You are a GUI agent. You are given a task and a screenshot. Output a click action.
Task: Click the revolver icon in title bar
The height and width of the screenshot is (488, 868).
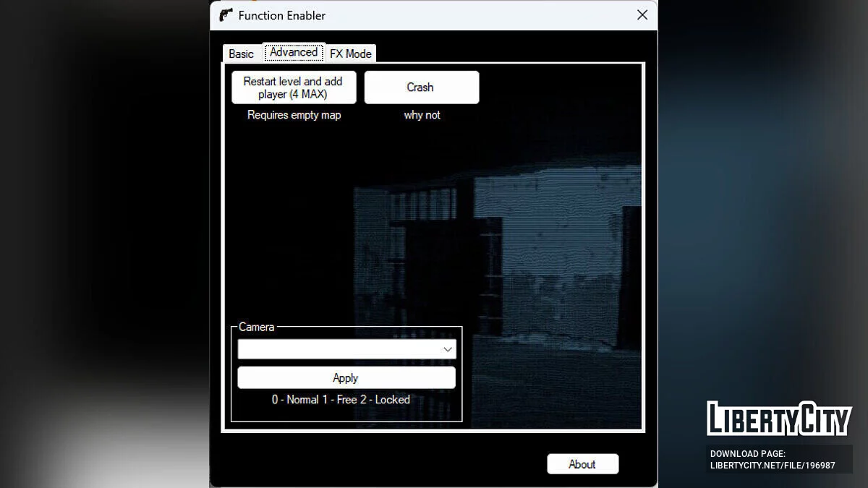(226, 15)
